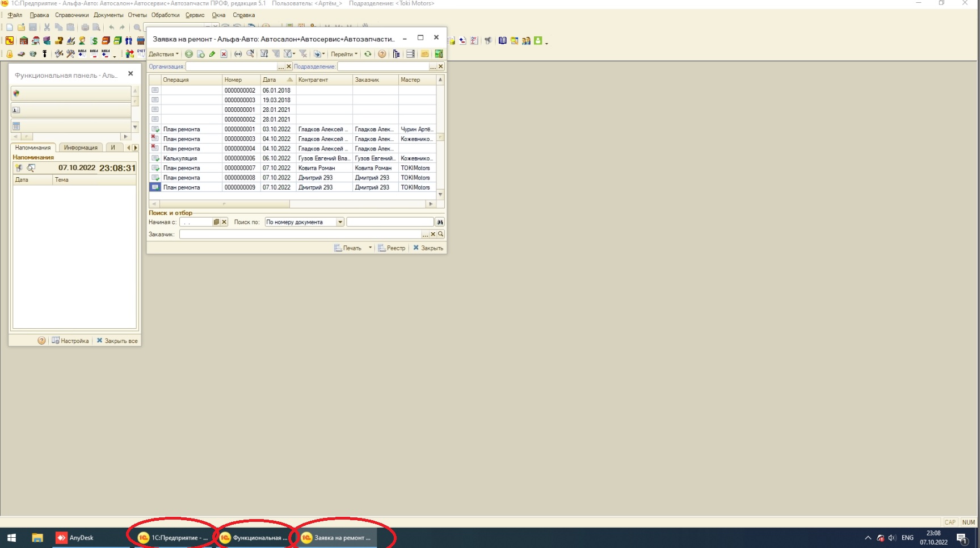Screen dimensions: 980x548
Task: Open the Подразделение selection ellipsis
Action: tap(433, 66)
